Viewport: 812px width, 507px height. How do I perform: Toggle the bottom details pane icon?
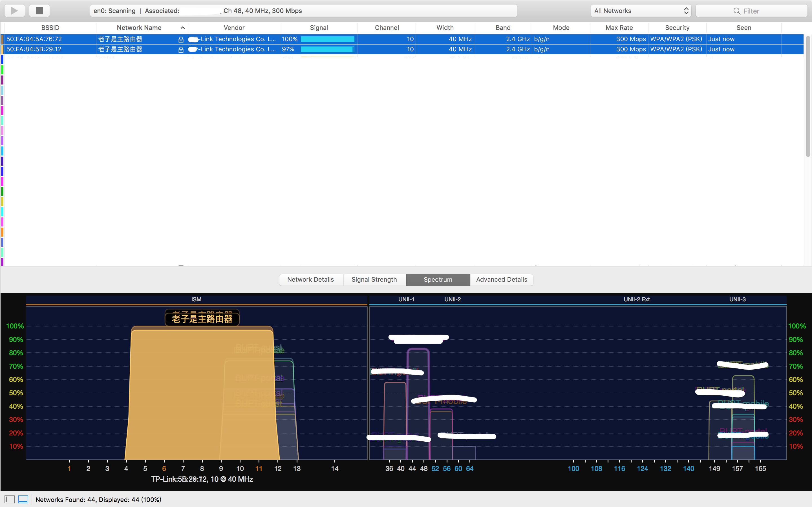23,499
